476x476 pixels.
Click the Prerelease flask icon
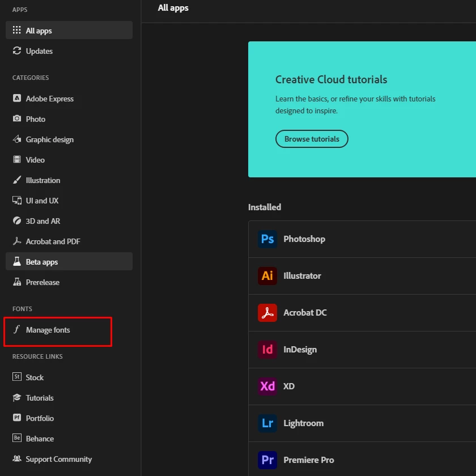coord(17,282)
